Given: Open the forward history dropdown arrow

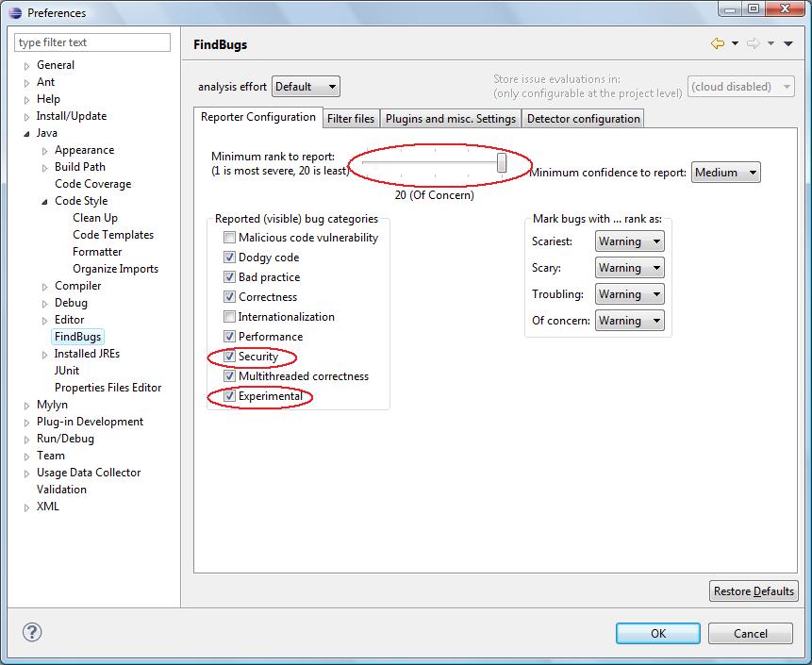Looking at the screenshot, I should point(771,43).
